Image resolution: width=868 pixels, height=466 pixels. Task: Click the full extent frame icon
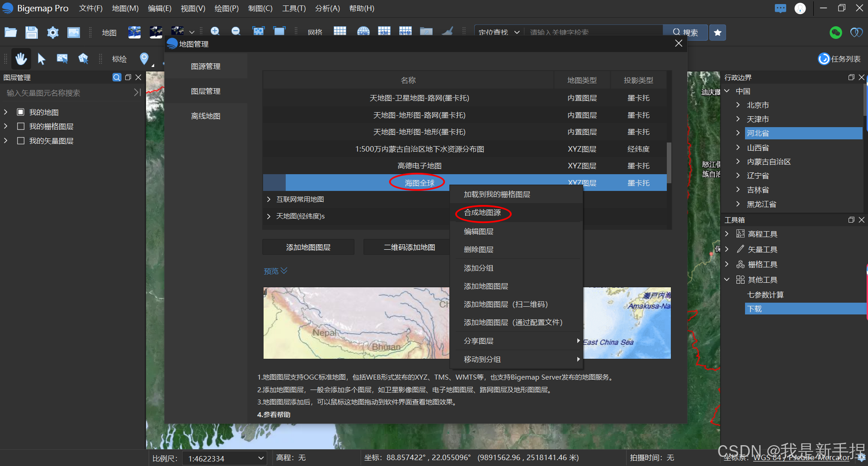click(279, 31)
